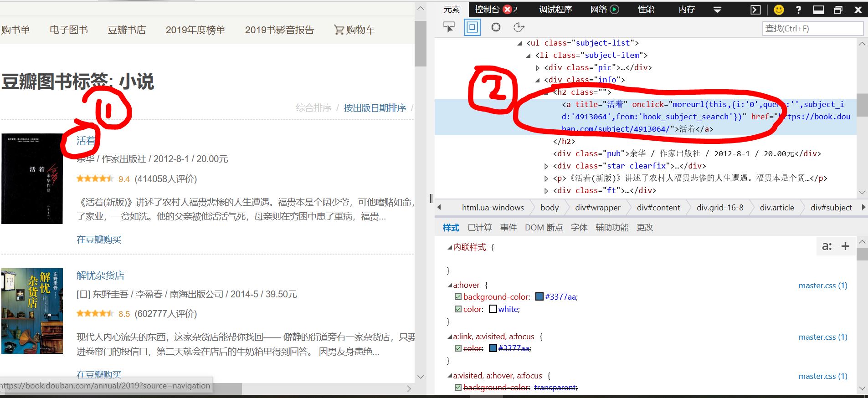Click the network recording play icon
Image resolution: width=868 pixels, height=398 pixels.
pos(615,10)
